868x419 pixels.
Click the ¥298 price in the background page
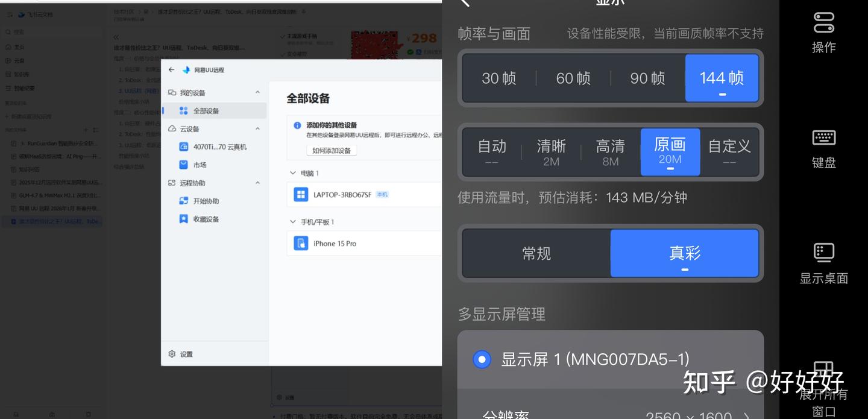421,38
